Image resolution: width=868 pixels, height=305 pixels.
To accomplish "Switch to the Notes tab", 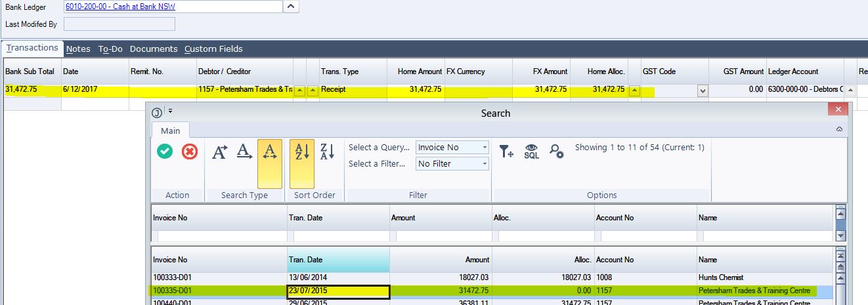I will pyautogui.click(x=78, y=49).
